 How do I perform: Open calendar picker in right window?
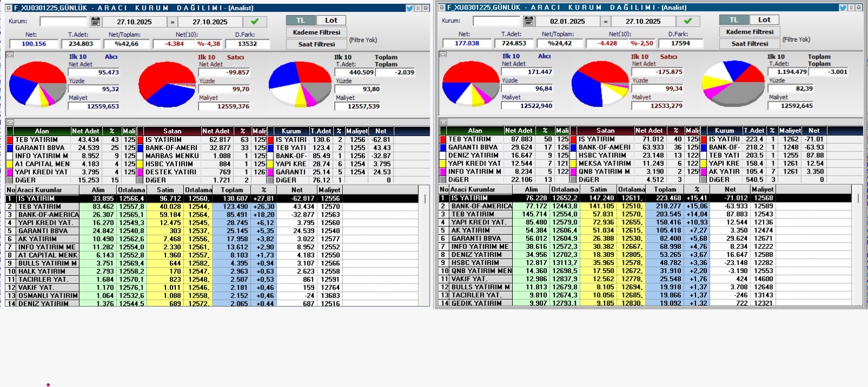pos(529,21)
